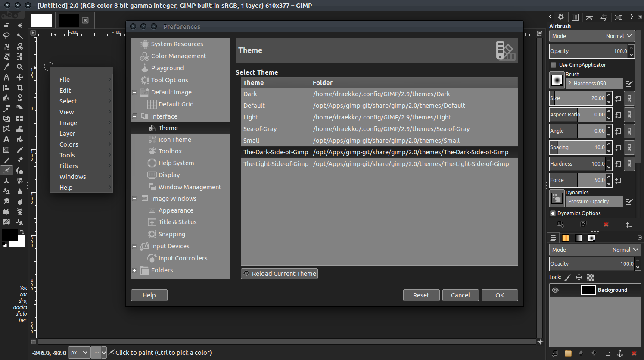
Task: Select the Fuzzy Select magic wand tool
Action: (x=20, y=36)
